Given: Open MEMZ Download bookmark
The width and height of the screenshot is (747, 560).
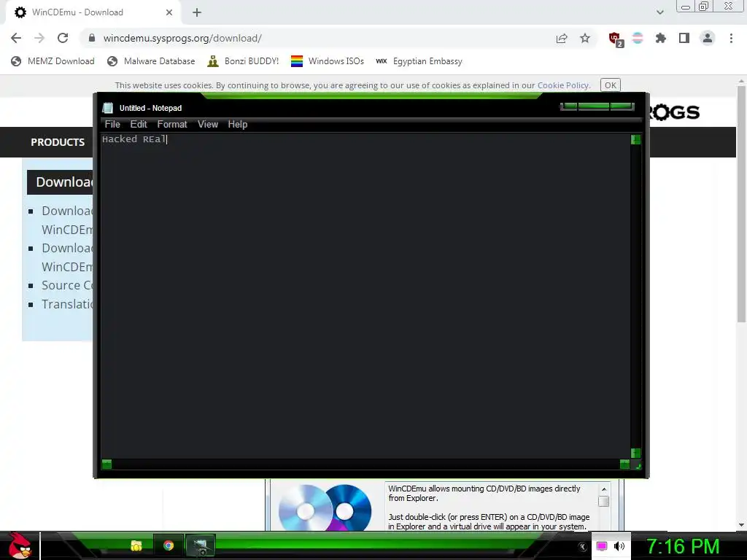Looking at the screenshot, I should point(53,61).
